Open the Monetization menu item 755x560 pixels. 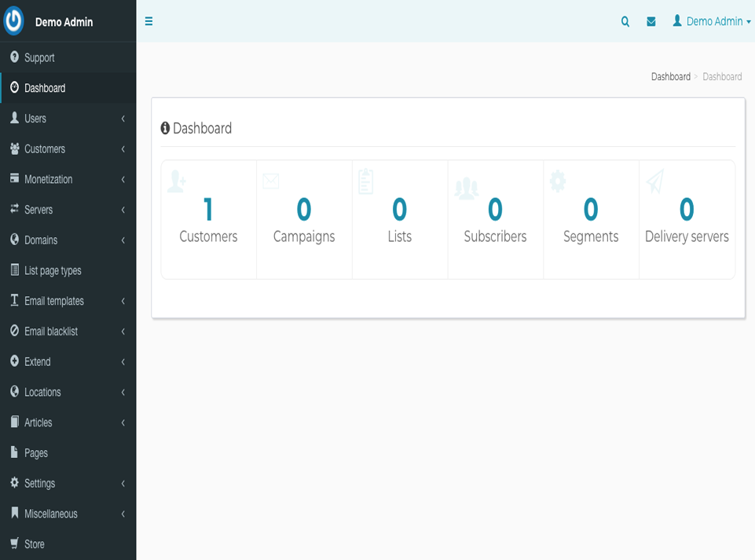coord(48,179)
